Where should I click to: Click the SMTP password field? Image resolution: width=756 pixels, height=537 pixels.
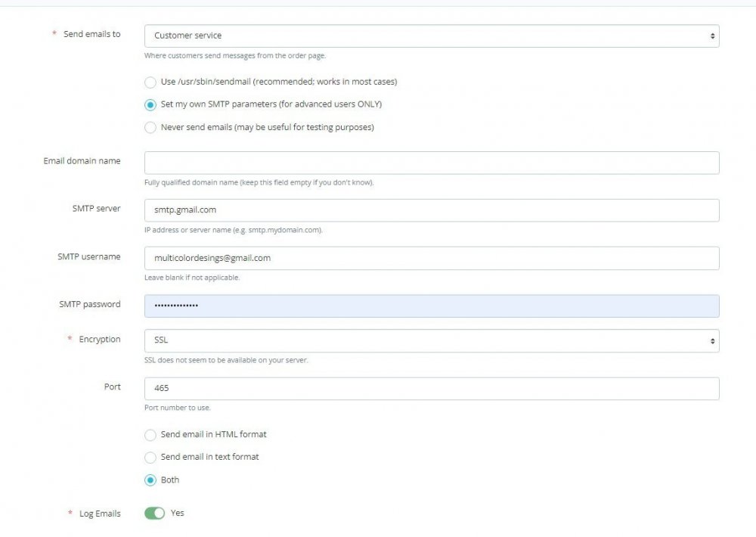click(431, 304)
